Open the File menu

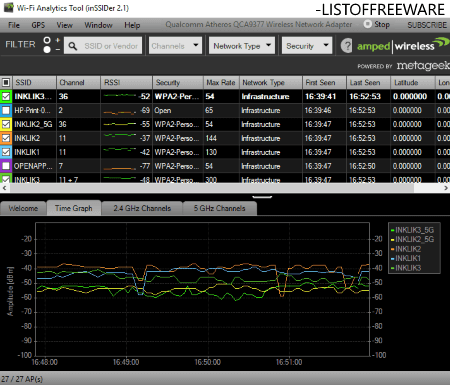pos(14,25)
